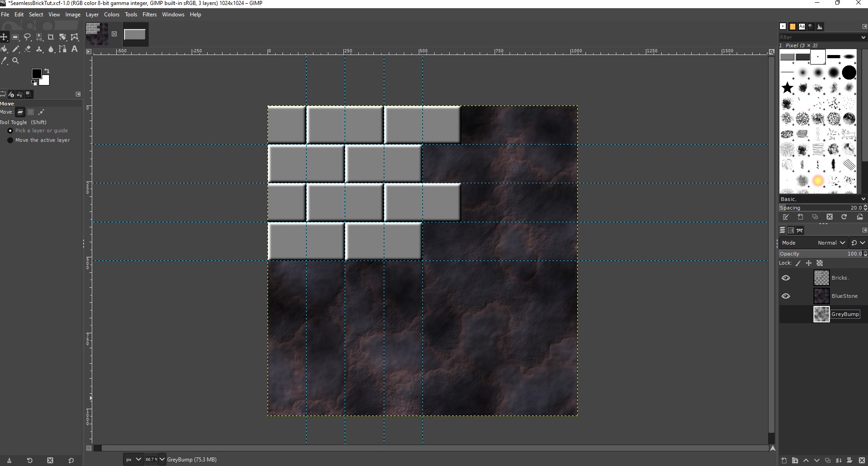868x466 pixels.
Task: Refresh the brushes list
Action: coord(844,217)
